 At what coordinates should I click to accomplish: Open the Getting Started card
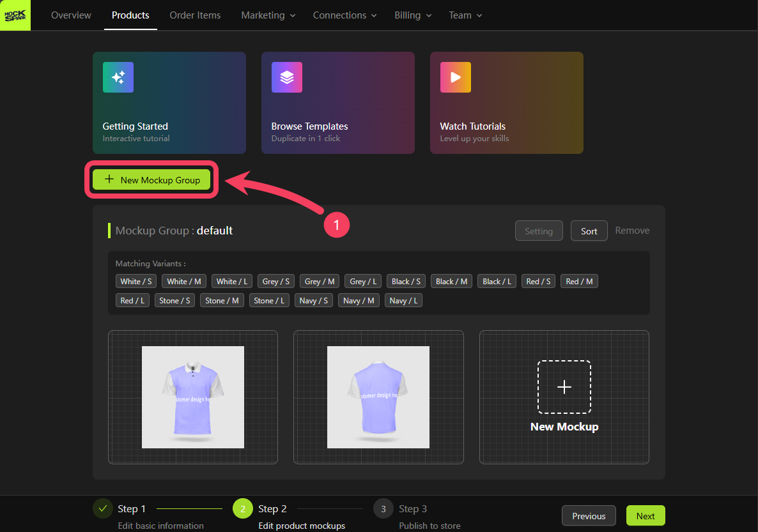coord(169,103)
